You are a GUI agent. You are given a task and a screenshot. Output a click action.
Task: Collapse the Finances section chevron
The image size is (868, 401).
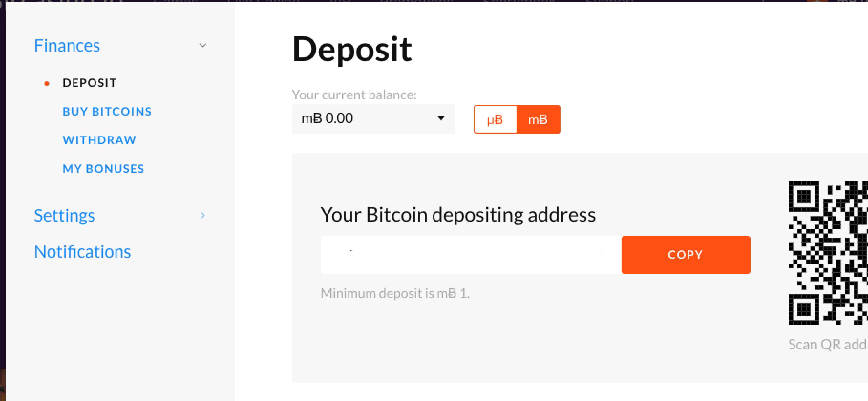click(x=202, y=45)
